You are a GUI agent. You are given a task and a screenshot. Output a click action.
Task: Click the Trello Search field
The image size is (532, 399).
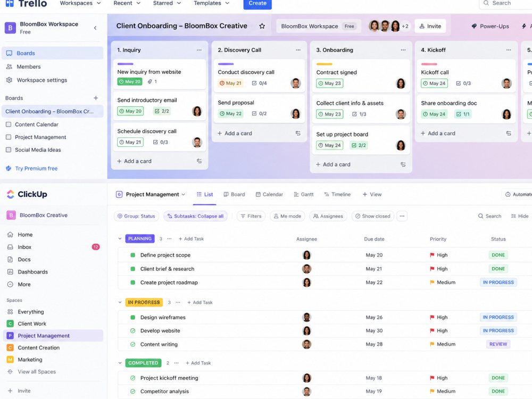click(x=505, y=3)
